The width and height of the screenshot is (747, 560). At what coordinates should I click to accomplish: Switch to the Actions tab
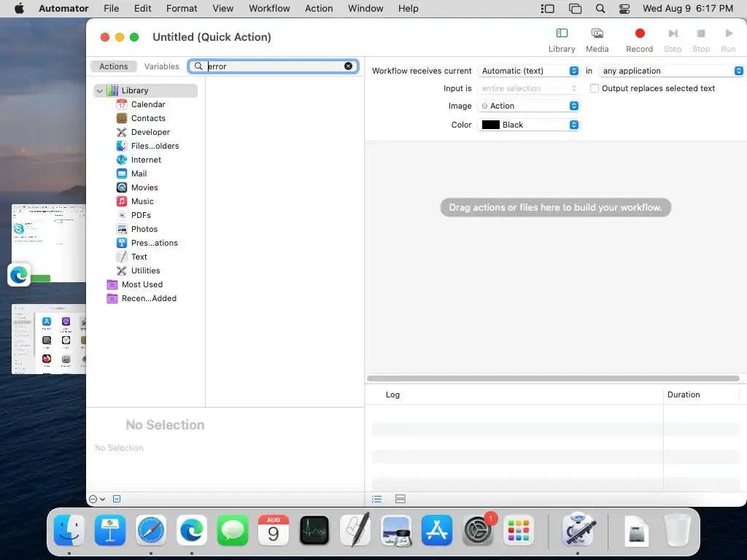tap(113, 66)
